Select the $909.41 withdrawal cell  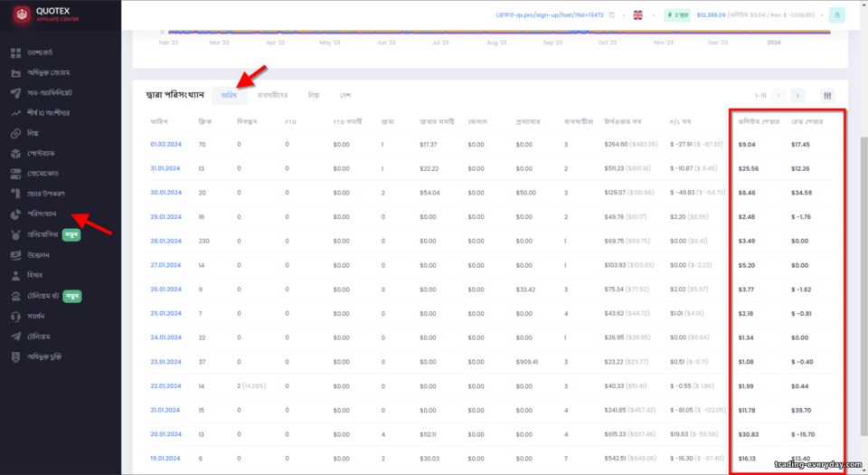(526, 362)
